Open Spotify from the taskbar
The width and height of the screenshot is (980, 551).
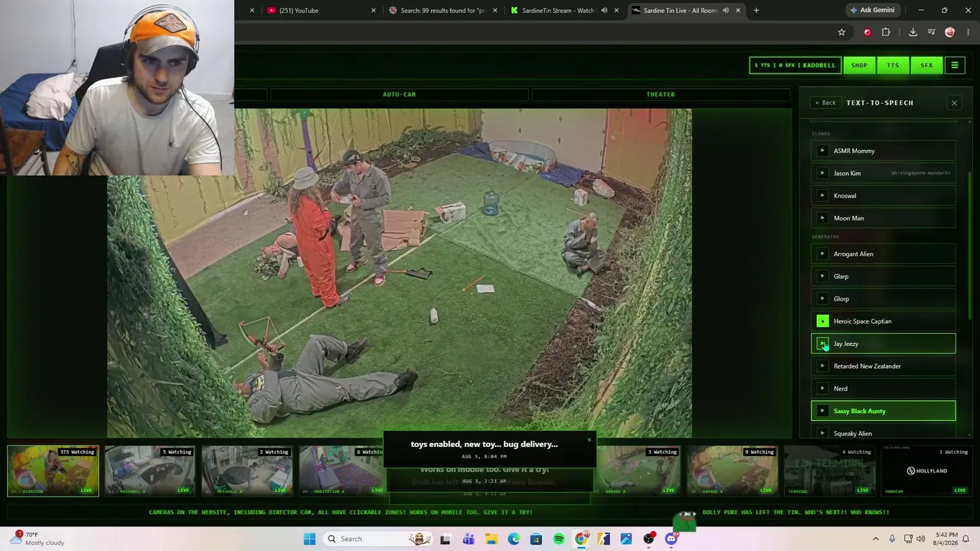click(x=559, y=539)
